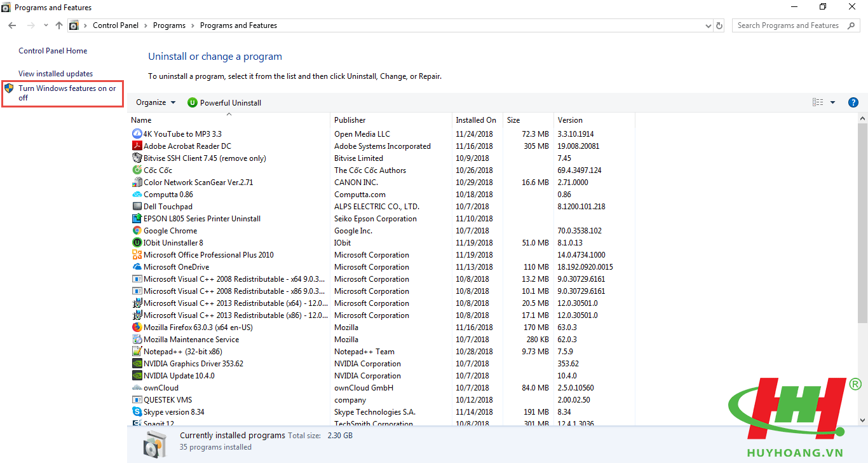Click the Microsoft Office Professional Plus icon
The height and width of the screenshot is (463, 868).
[x=137, y=254]
